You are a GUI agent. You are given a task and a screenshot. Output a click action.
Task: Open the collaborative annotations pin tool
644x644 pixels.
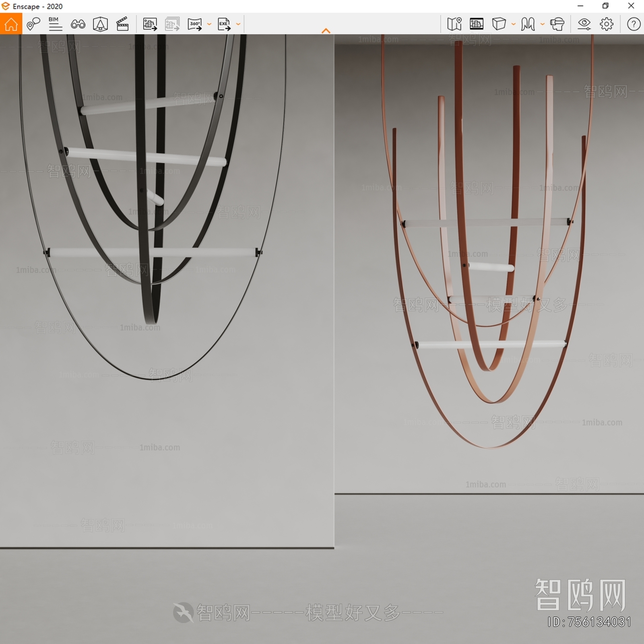click(x=33, y=24)
